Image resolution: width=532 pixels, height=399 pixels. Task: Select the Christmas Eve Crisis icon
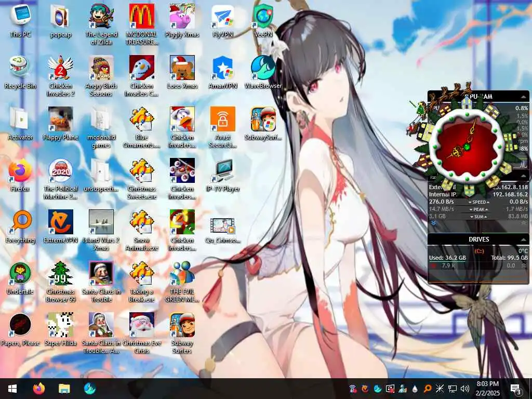(x=142, y=334)
